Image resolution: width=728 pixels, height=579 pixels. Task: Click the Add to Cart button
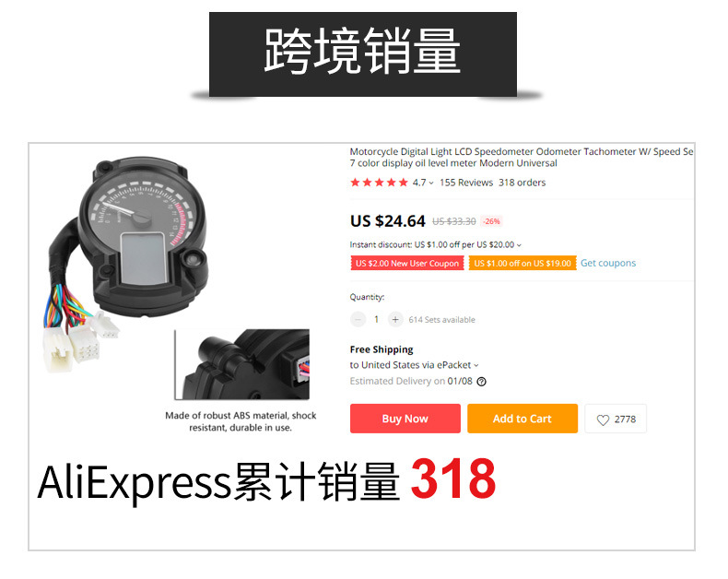click(522, 419)
